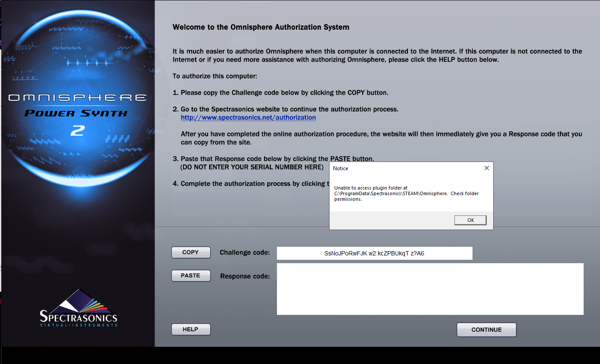Click the COPY button for Challenge code
The image size is (600, 364).
click(x=191, y=252)
